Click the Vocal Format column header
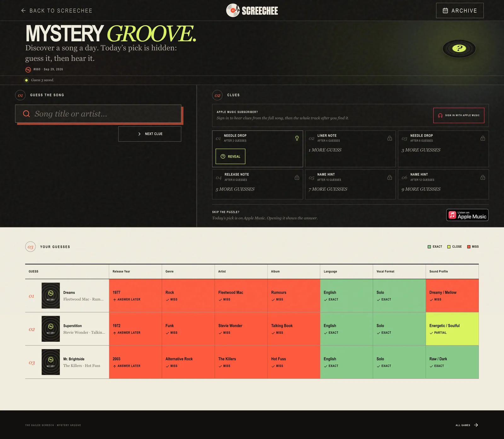 pyautogui.click(x=399, y=271)
